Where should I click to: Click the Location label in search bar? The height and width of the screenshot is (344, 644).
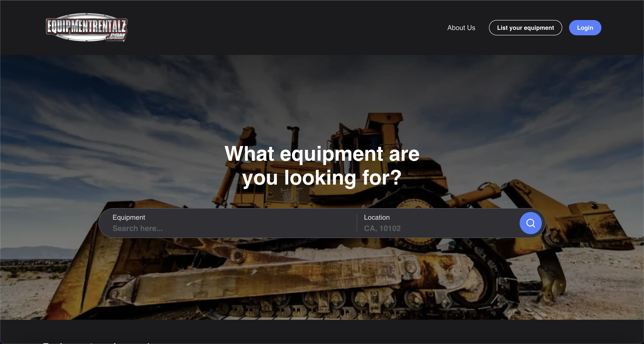point(377,217)
